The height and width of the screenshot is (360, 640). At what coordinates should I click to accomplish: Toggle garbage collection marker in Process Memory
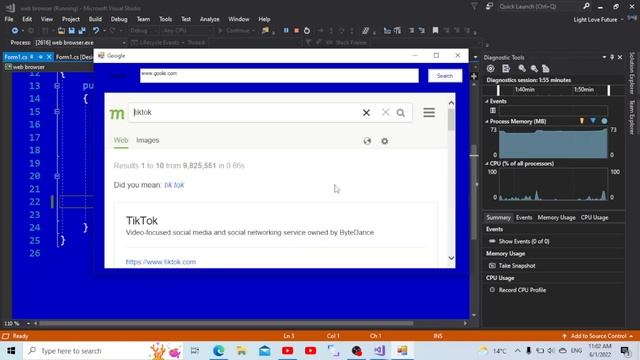click(x=582, y=121)
